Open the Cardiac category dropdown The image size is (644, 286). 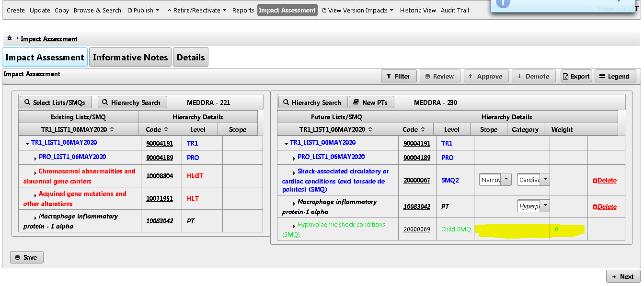[545, 179]
